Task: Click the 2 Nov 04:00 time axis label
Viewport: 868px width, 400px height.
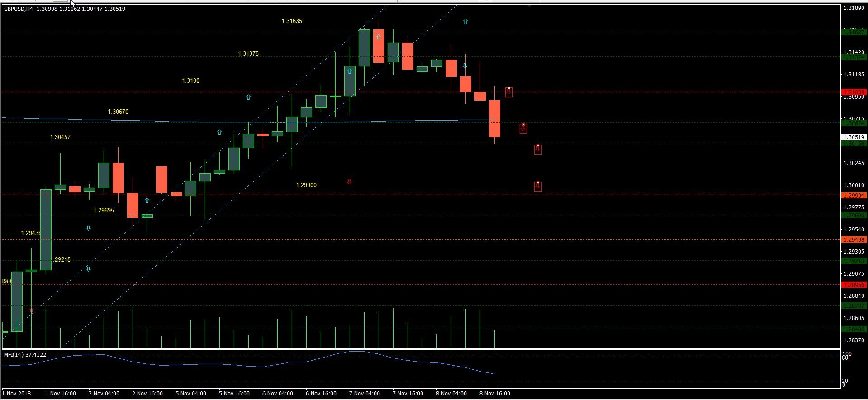Action: click(104, 394)
